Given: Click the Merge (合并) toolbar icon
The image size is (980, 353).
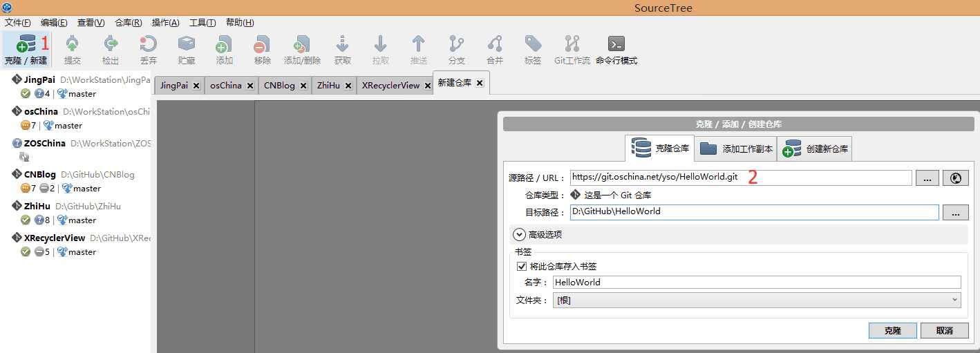Looking at the screenshot, I should [494, 44].
